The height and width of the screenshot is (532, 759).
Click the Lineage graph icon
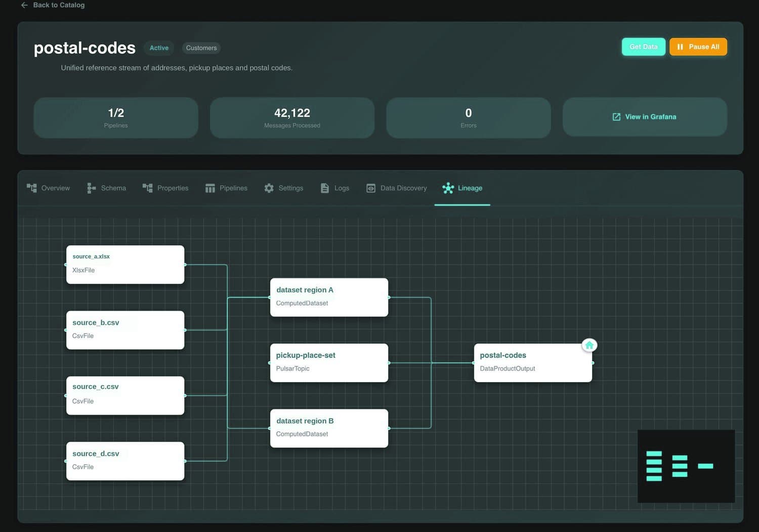coord(448,188)
